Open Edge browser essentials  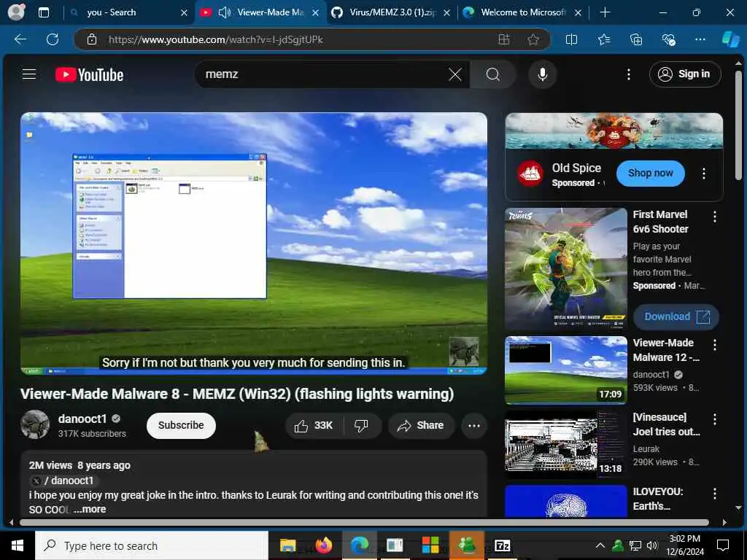click(668, 39)
